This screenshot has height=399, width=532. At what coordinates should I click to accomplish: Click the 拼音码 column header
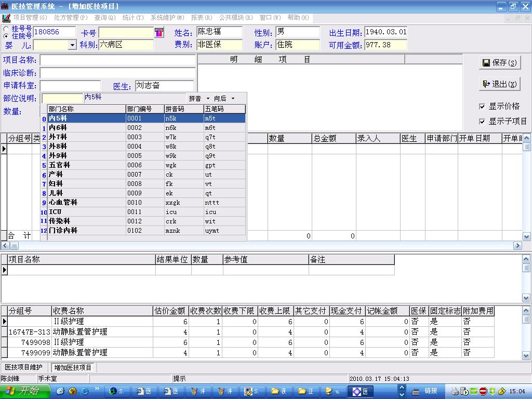[x=184, y=109]
